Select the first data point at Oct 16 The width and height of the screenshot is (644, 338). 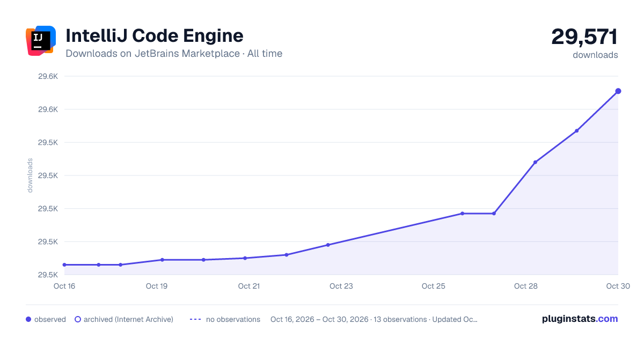tap(64, 264)
